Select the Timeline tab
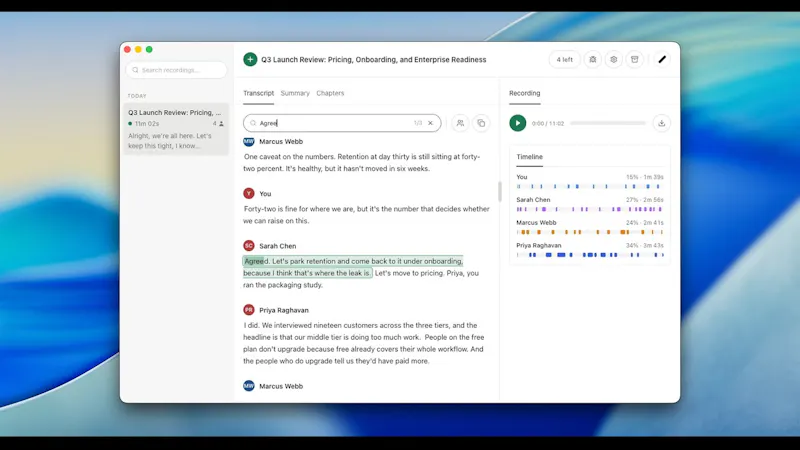The width and height of the screenshot is (800, 450). tap(529, 157)
